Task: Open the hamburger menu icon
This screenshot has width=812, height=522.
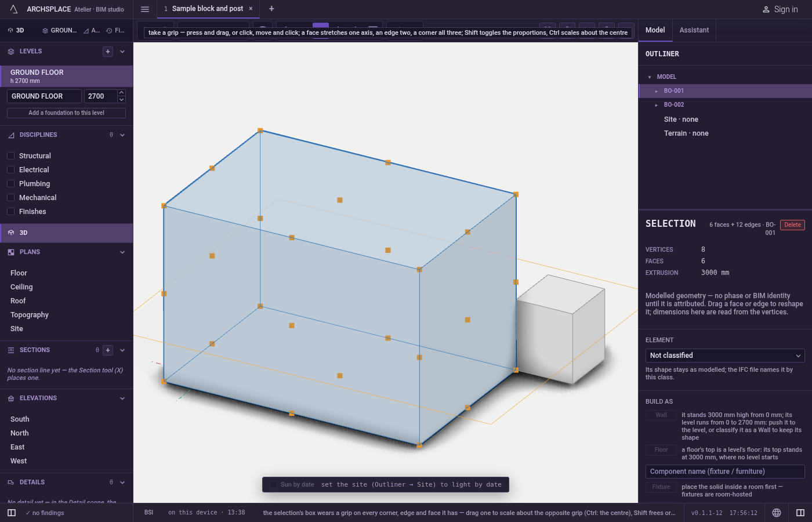Action: coord(145,9)
